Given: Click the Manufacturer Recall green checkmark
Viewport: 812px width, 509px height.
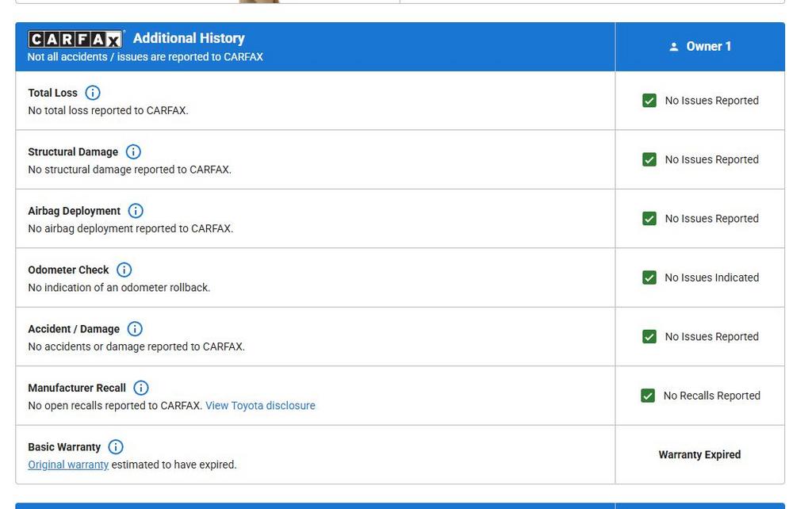Looking at the screenshot, I should tap(648, 396).
